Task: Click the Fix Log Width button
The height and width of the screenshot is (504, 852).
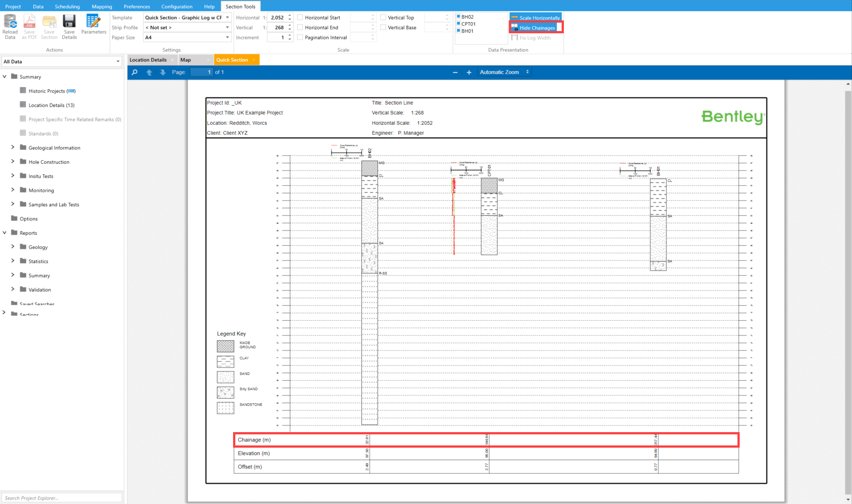Action: click(x=531, y=38)
